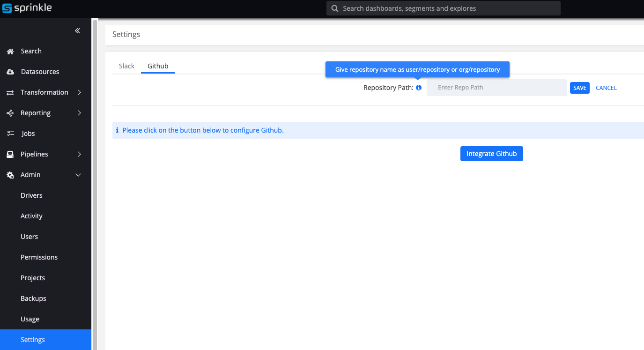Viewport: 644px width, 350px height.
Task: Click the info icon in blue notice banner
Action: pyautogui.click(x=117, y=130)
